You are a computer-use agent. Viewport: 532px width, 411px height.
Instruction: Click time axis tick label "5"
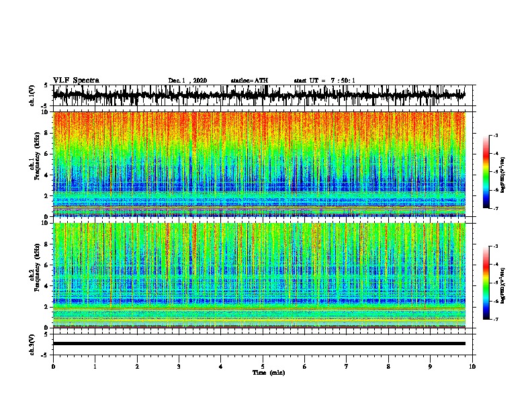click(263, 366)
